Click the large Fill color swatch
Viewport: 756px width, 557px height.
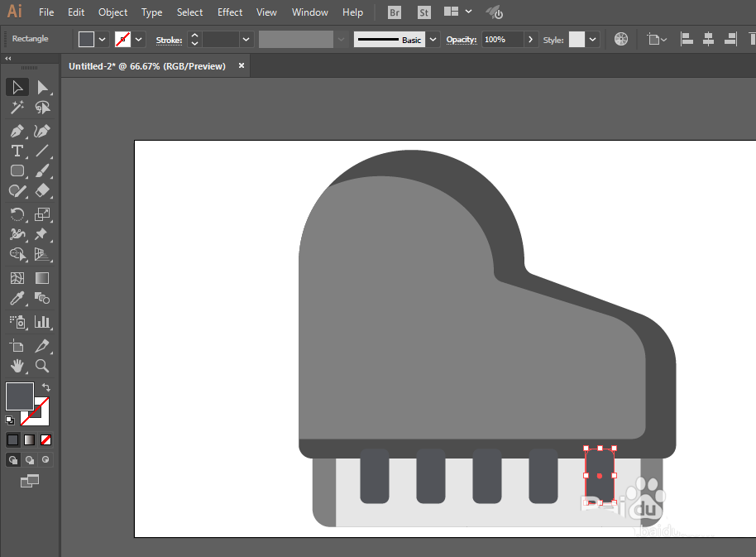coord(20,396)
